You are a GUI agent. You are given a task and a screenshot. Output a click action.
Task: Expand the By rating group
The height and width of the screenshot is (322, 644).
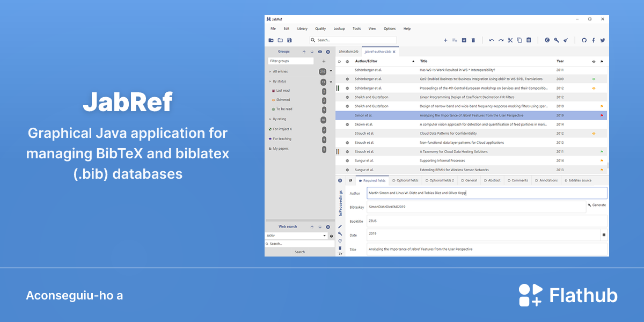click(x=270, y=119)
